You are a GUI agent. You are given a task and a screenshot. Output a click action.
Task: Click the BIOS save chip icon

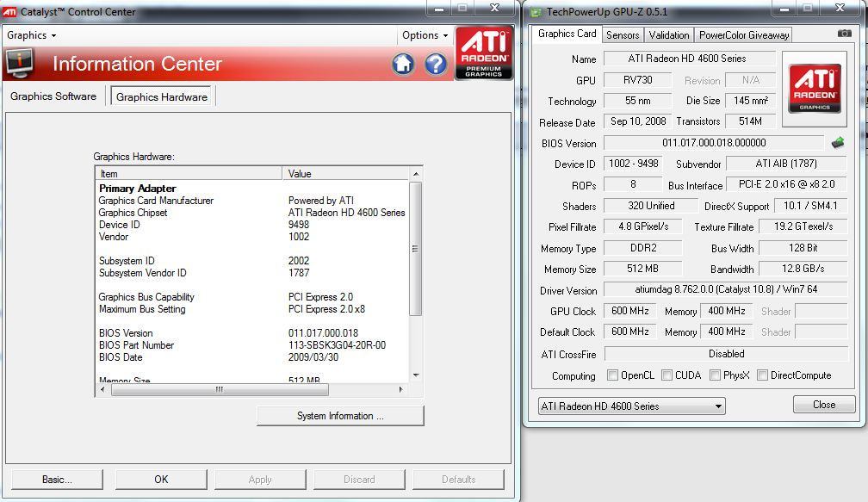click(838, 143)
